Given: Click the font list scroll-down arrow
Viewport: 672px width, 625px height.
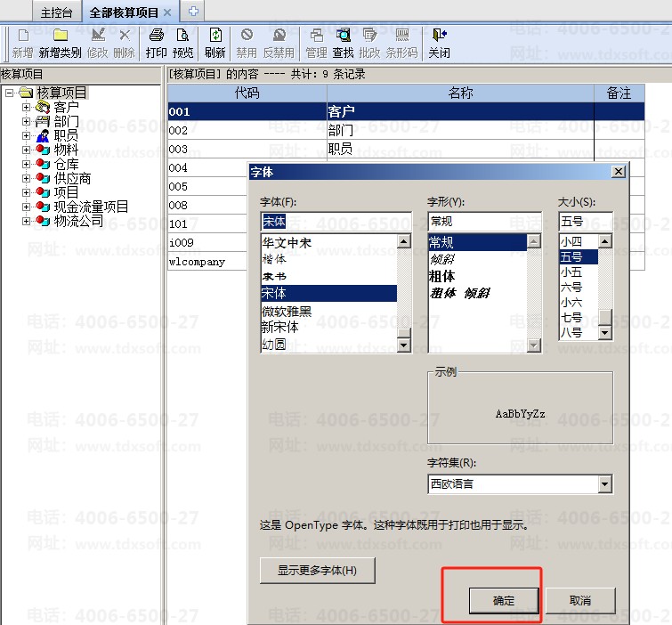Looking at the screenshot, I should click(x=404, y=345).
